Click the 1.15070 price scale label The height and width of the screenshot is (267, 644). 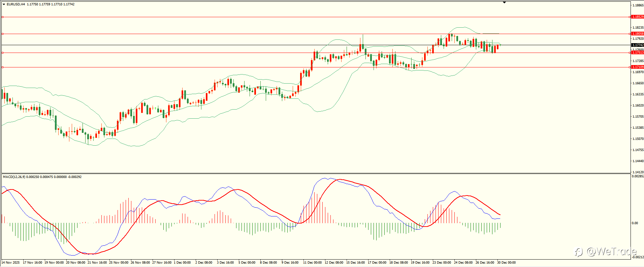[638, 139]
